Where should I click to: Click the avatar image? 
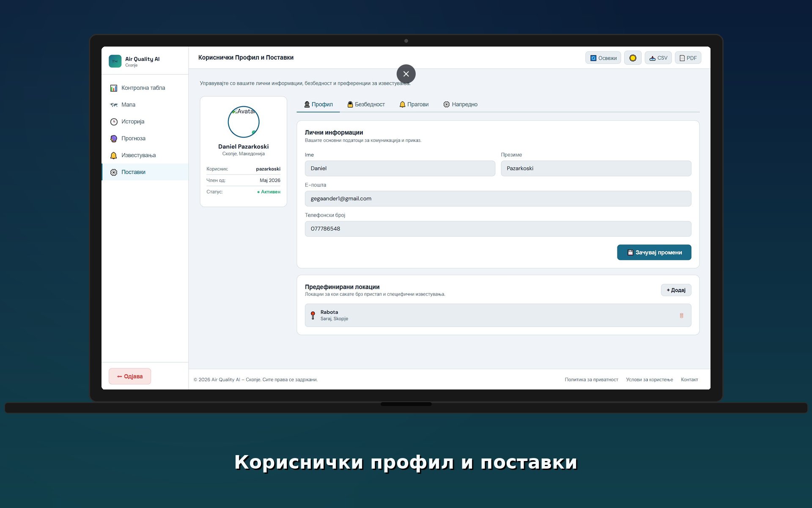click(244, 122)
